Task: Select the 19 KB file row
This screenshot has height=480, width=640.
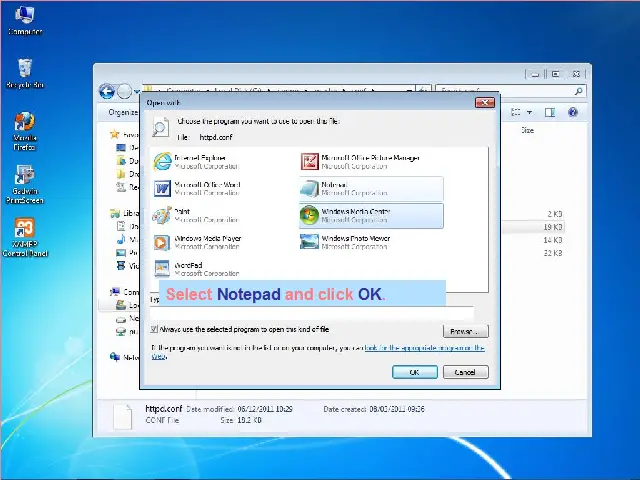Action: 534,227
